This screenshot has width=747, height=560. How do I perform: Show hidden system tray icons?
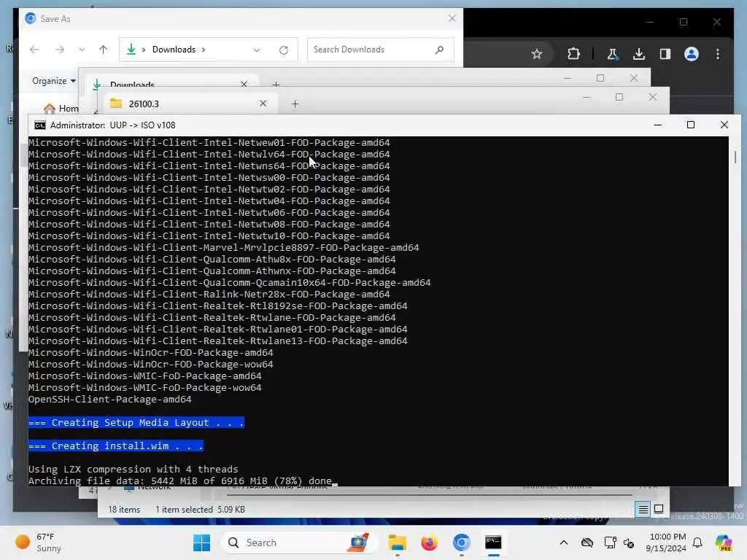tap(564, 542)
